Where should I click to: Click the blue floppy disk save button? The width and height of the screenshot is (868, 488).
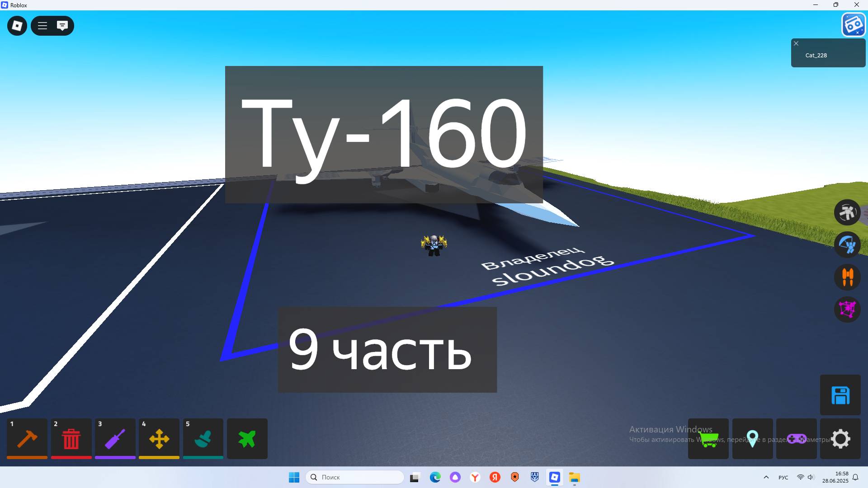coord(840,395)
